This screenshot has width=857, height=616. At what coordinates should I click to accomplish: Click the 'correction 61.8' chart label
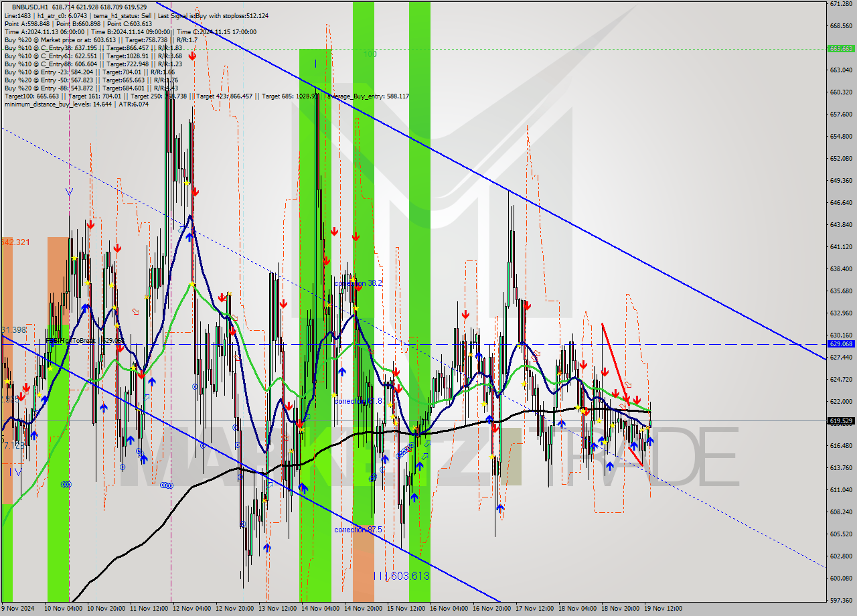point(358,401)
